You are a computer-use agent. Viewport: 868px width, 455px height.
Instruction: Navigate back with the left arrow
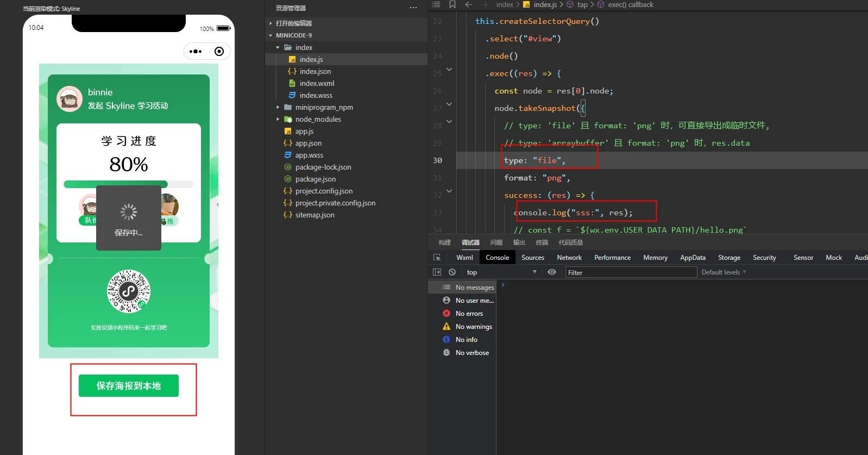point(469,4)
